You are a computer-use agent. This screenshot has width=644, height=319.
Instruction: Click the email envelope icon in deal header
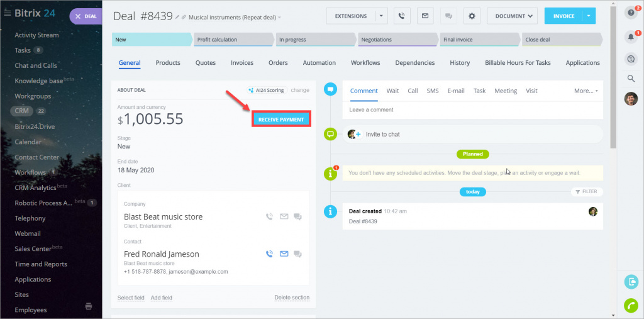coord(425,16)
